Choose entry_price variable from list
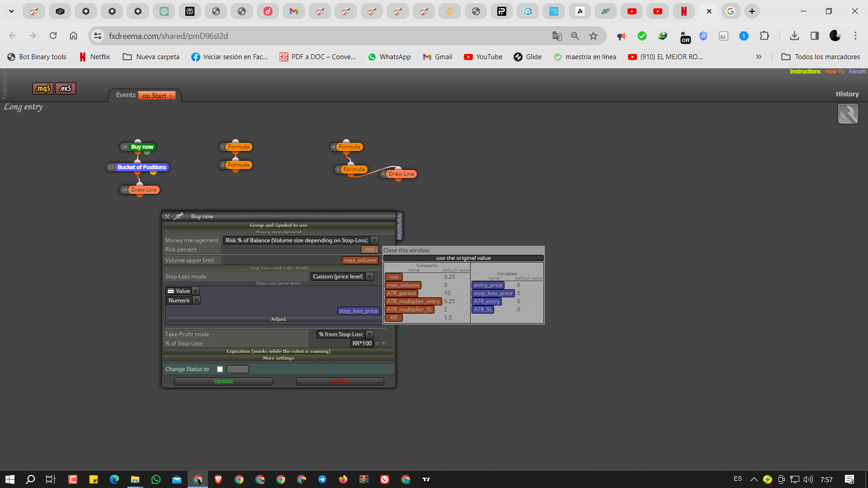The height and width of the screenshot is (488, 868). [488, 285]
